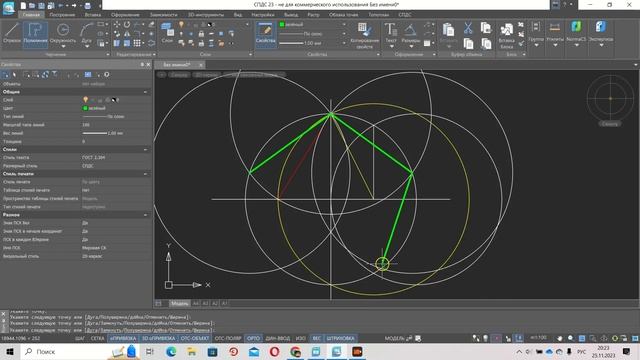This screenshot has width=640, height=360.
Task: Switch to the Модель layout tab
Action: pos(179,304)
